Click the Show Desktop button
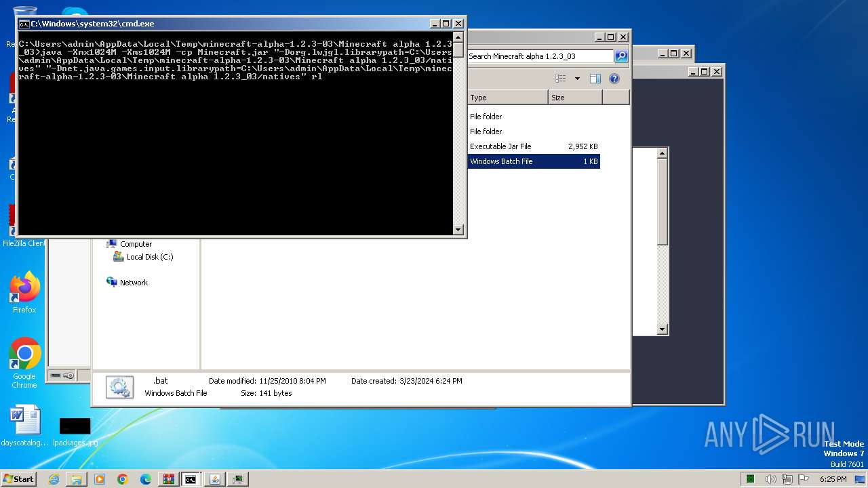The image size is (868, 488). [x=861, y=479]
